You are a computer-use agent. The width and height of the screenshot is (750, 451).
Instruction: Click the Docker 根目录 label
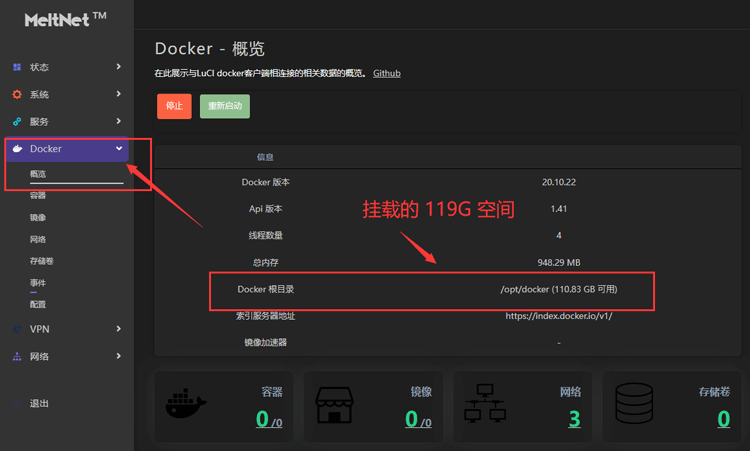click(x=265, y=289)
